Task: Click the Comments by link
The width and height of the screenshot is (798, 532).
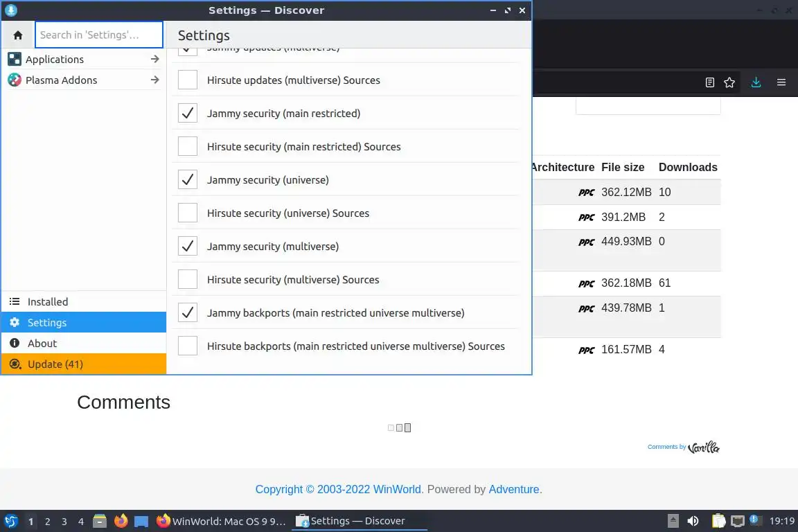Action: (x=666, y=447)
